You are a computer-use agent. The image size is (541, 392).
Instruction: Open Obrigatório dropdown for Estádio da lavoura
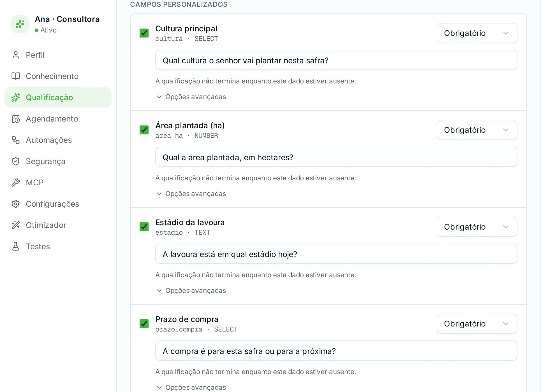pyautogui.click(x=477, y=227)
